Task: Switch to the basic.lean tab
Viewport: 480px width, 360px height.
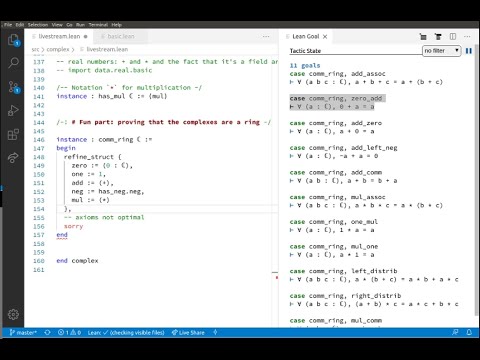Action: click(121, 36)
